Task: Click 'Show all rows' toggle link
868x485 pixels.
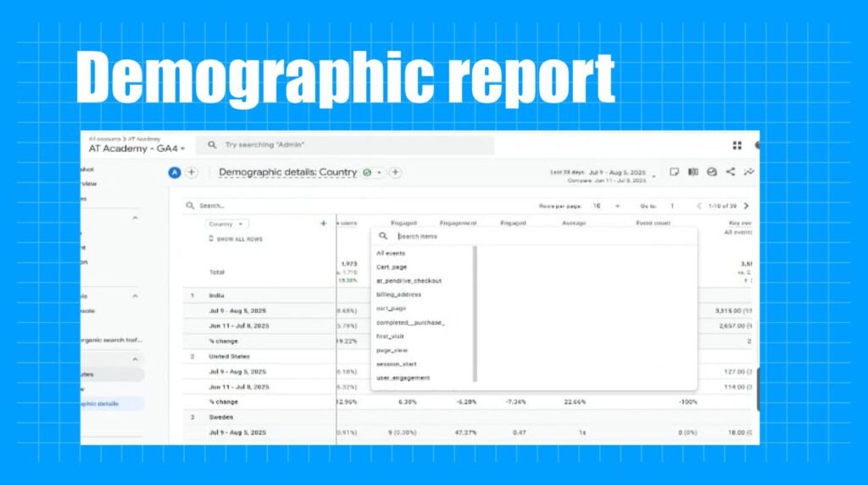Action: [x=236, y=239]
